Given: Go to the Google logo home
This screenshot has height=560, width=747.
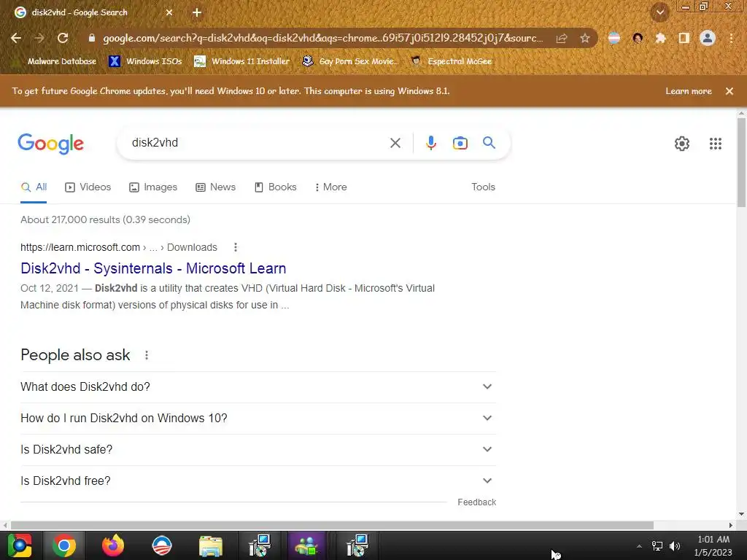Looking at the screenshot, I should pos(51,144).
